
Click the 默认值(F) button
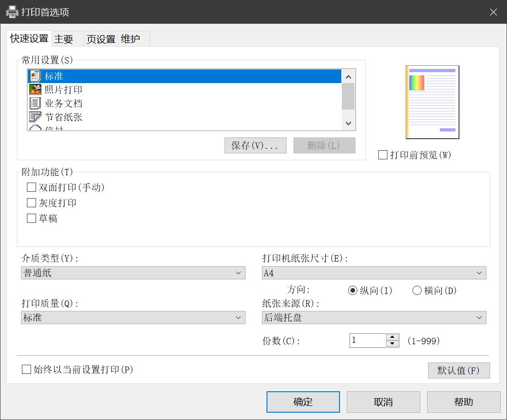pyautogui.click(x=459, y=370)
